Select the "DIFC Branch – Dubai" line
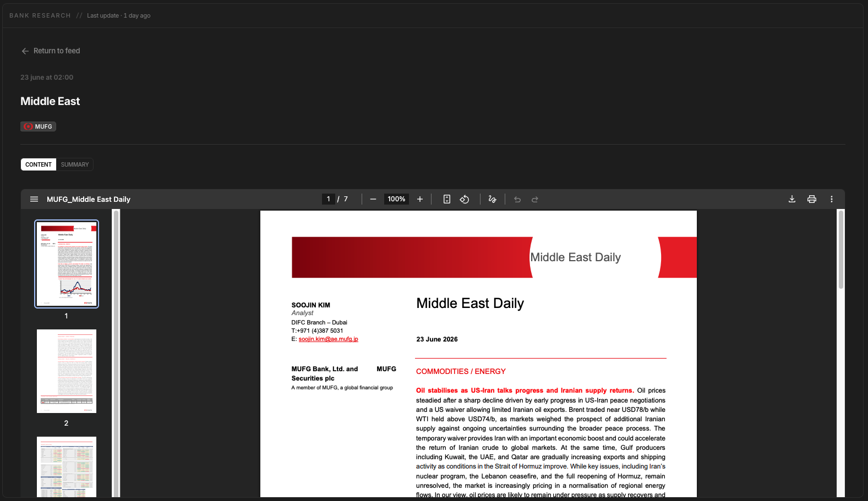868x501 pixels. coord(319,322)
